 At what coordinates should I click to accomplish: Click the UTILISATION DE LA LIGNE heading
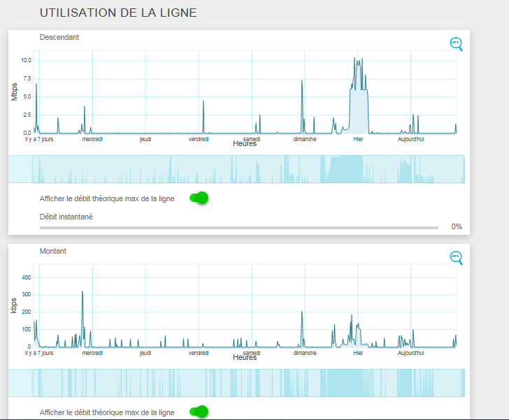click(x=118, y=13)
